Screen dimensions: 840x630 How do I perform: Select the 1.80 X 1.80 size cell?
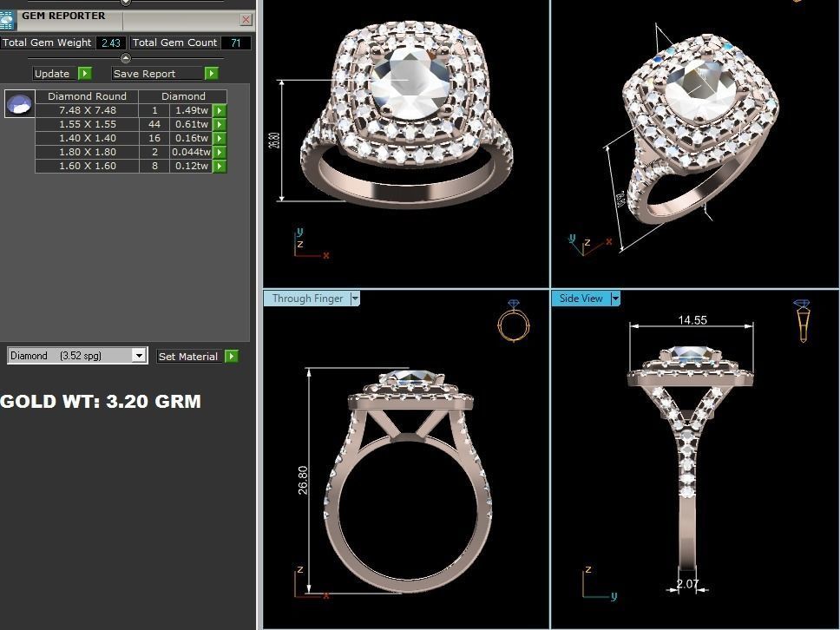tap(88, 152)
